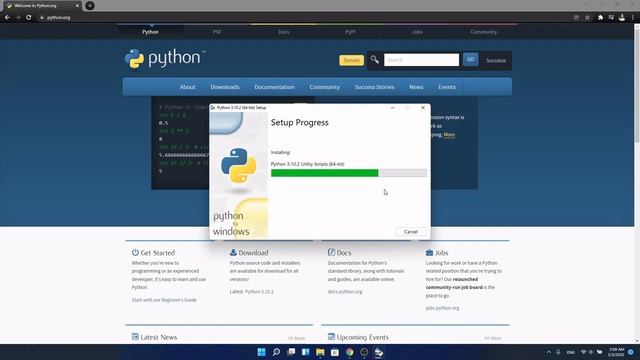This screenshot has height=360, width=640.
Task: Expand hidden system tray icons chevron
Action: point(549,352)
